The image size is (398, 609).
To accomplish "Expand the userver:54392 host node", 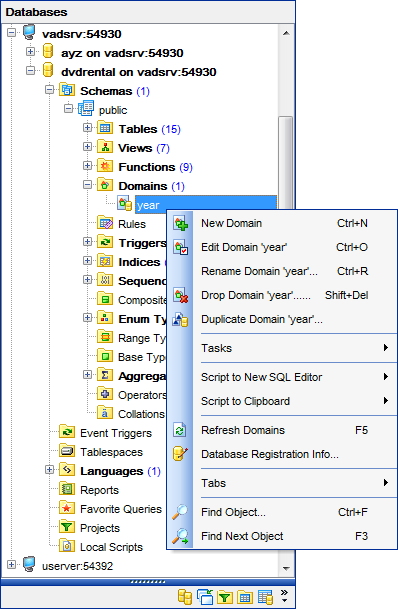I will click(11, 564).
